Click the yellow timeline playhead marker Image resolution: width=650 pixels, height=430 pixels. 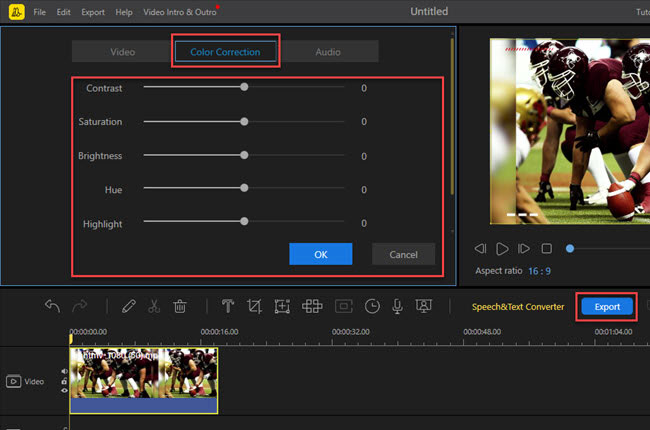click(70, 339)
